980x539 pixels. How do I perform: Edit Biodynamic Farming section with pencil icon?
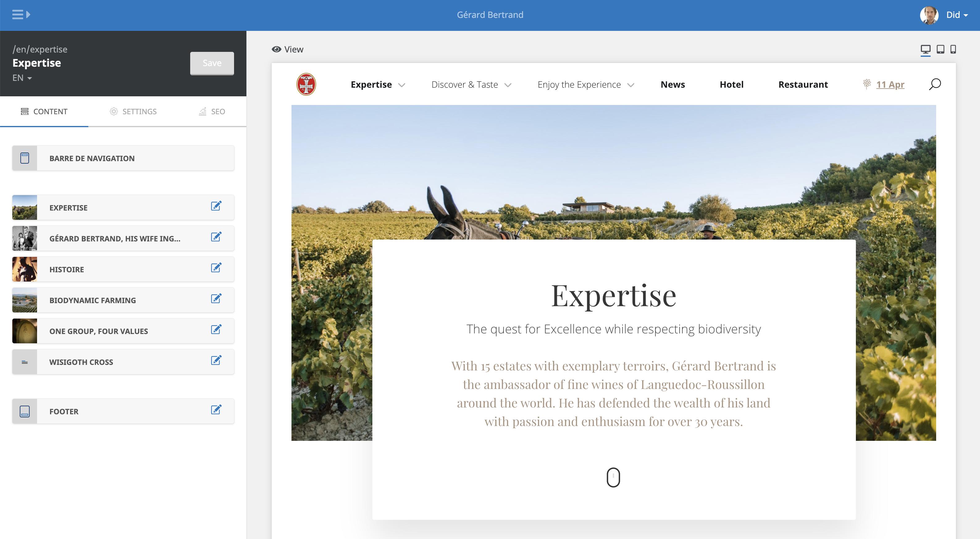click(x=216, y=299)
